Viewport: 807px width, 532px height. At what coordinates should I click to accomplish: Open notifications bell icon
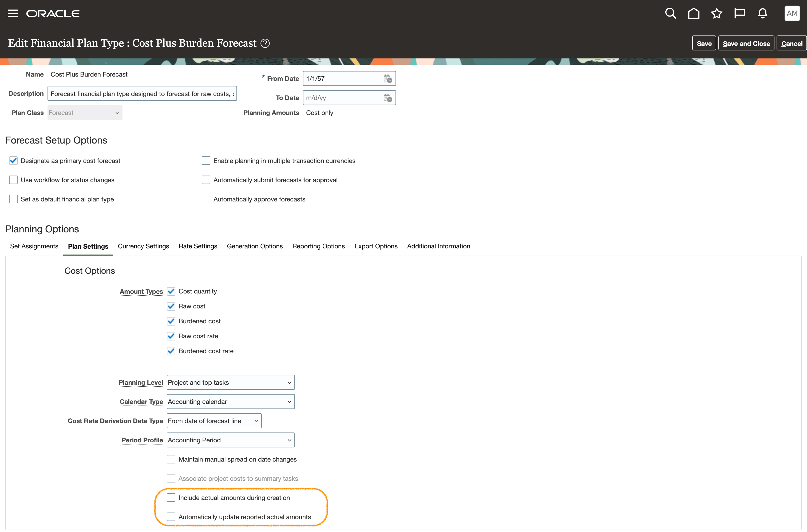pos(762,14)
